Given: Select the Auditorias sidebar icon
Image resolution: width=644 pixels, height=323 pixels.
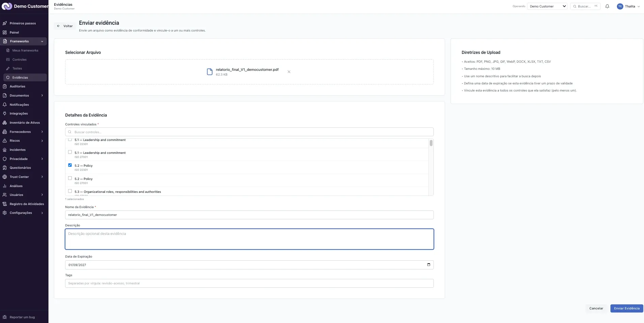Looking at the screenshot, I should (5, 86).
